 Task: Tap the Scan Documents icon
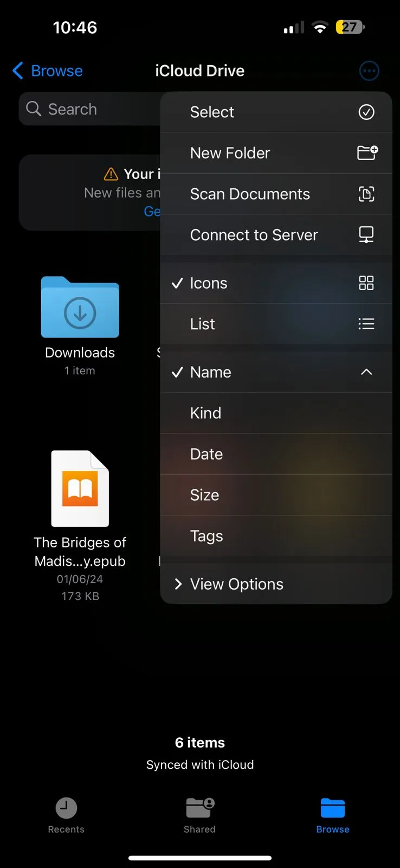(366, 194)
